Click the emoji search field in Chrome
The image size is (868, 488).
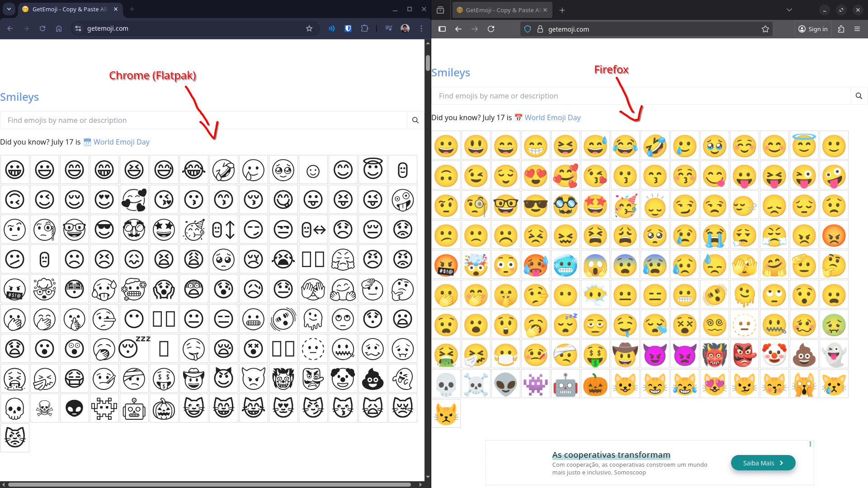tap(203, 120)
